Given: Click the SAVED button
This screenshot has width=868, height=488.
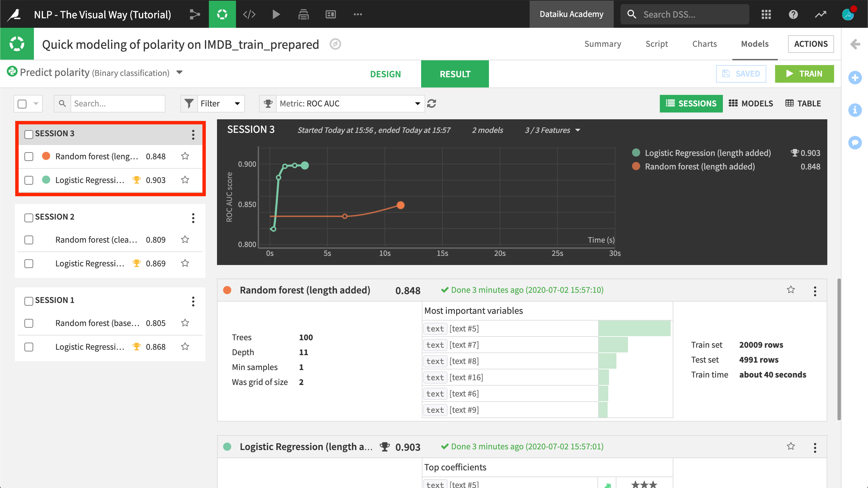Looking at the screenshot, I should (x=741, y=74).
